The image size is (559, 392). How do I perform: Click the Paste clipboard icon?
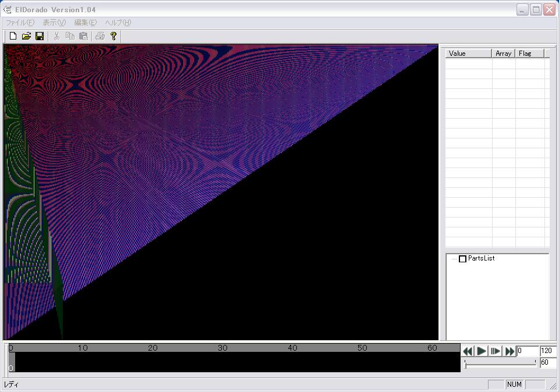coord(83,36)
